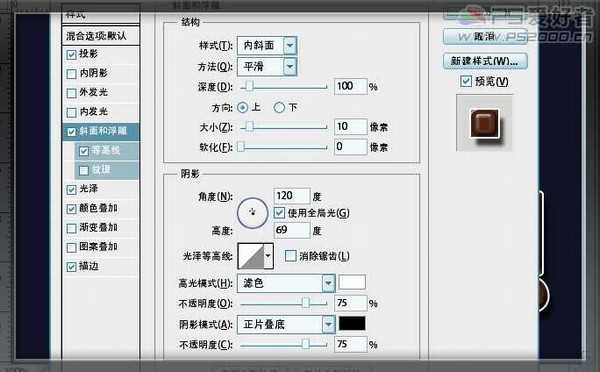Click the brown style preview thumbnail
Viewport: 600px width, 372px height.
pyautogui.click(x=484, y=123)
